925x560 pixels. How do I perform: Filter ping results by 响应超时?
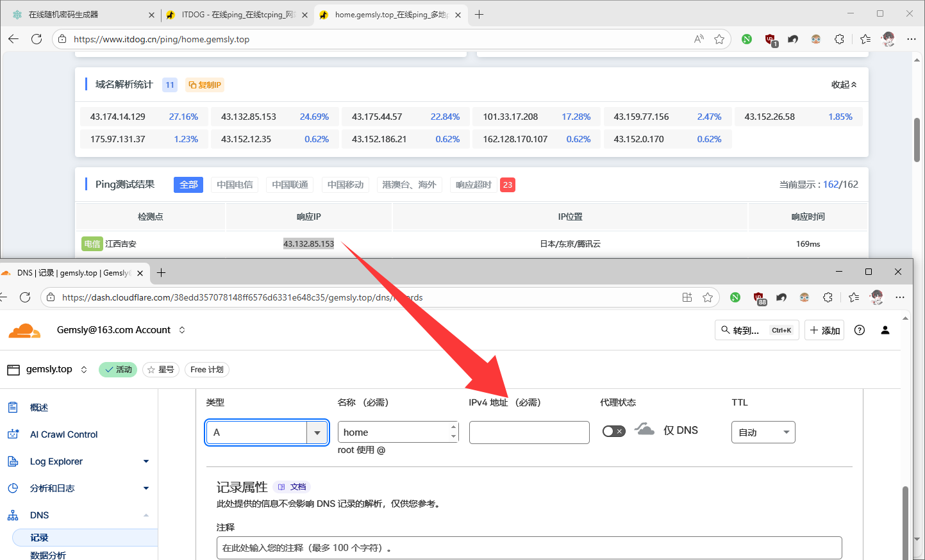[x=473, y=185]
